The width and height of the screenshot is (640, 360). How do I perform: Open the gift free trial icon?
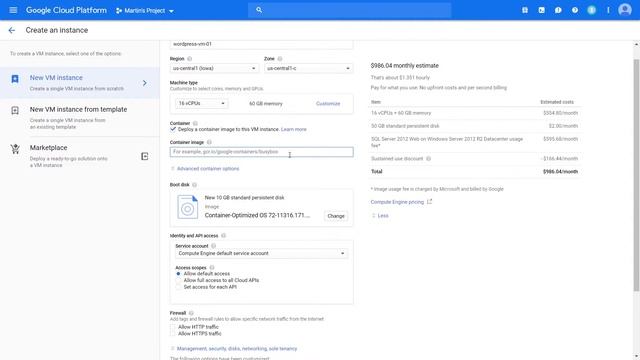click(525, 10)
